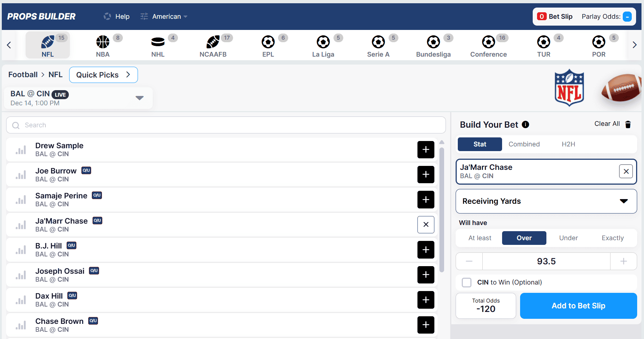Open the H2H tab
644x339 pixels.
coord(568,144)
